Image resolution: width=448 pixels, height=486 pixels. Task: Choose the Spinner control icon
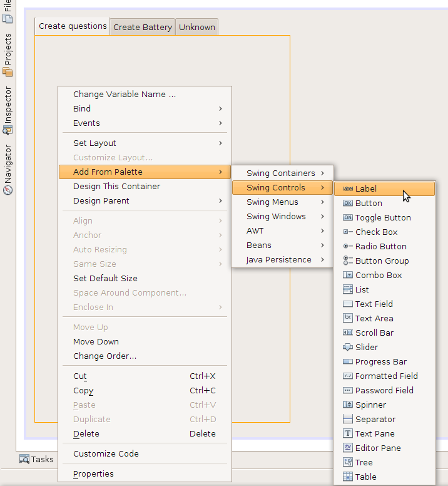pos(348,405)
